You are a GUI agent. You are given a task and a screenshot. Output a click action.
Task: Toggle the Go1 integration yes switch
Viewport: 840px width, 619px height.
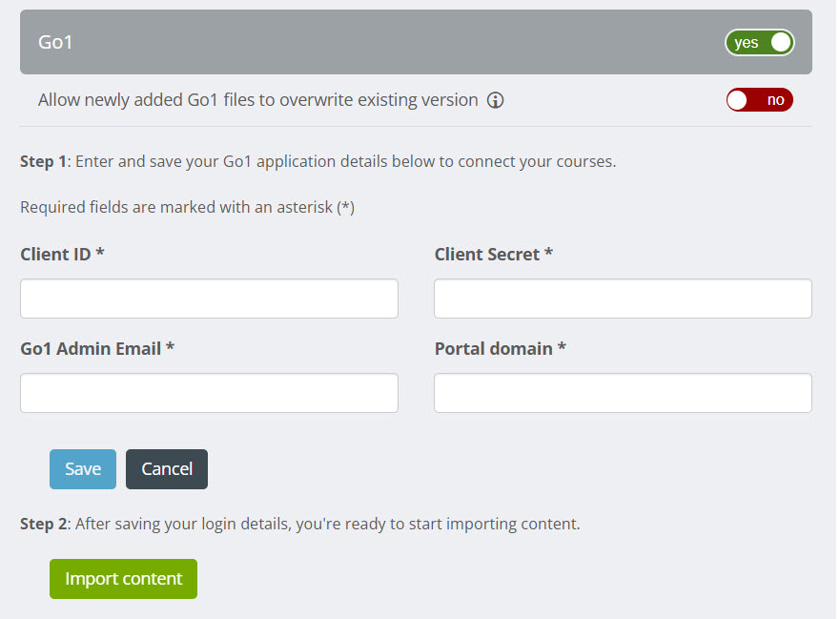(x=759, y=42)
